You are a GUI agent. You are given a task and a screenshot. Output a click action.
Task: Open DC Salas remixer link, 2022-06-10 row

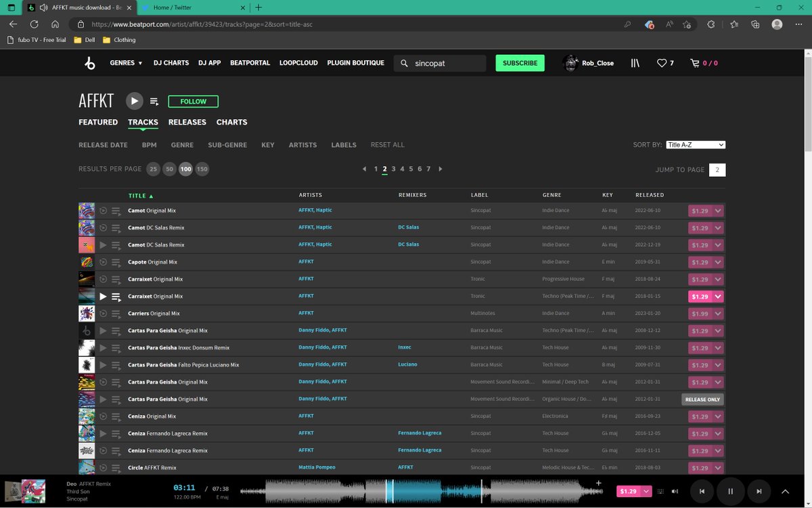[x=409, y=228]
